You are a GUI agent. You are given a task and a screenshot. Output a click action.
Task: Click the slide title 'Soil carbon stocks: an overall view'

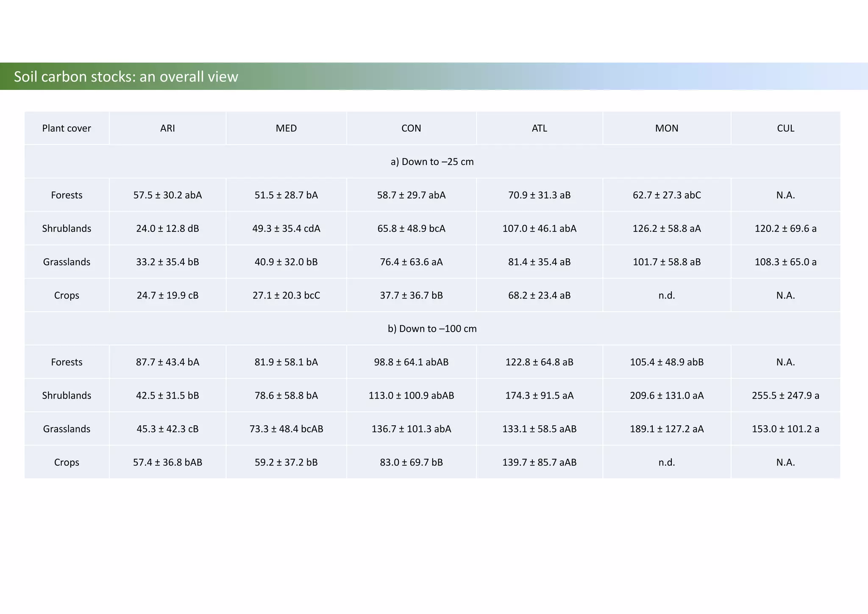[x=126, y=77]
